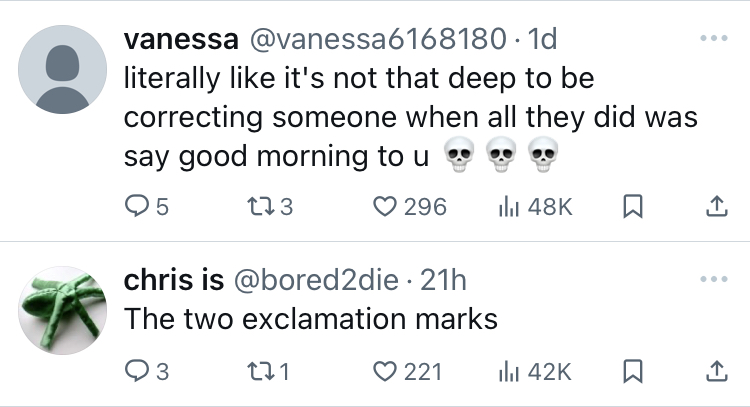Open chris is's green ribbon avatar

[x=62, y=310]
